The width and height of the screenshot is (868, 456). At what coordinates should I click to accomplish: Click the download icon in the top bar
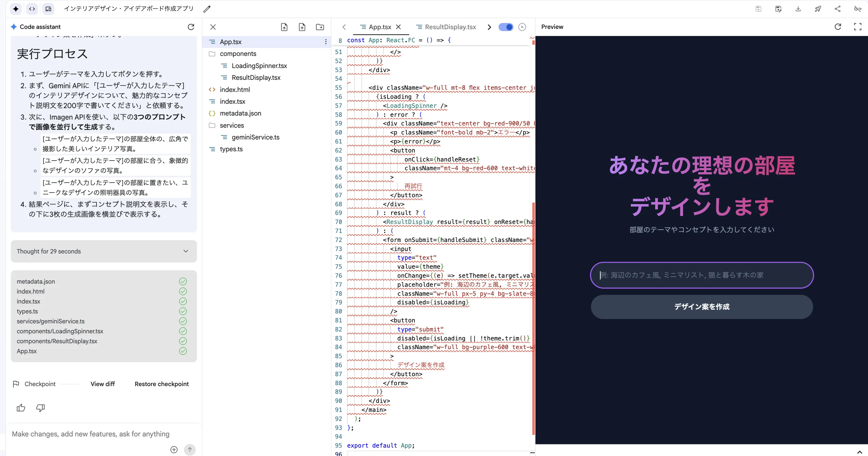tap(798, 9)
